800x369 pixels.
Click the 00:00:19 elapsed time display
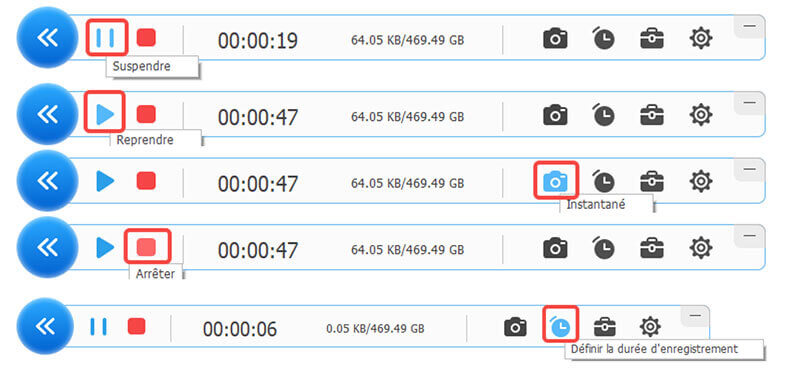(258, 40)
